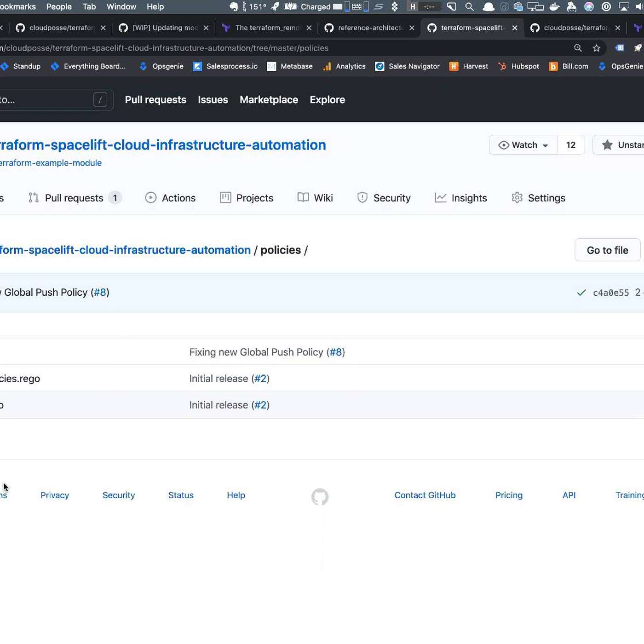Open the People menu
The image size is (644, 644).
pos(59,6)
